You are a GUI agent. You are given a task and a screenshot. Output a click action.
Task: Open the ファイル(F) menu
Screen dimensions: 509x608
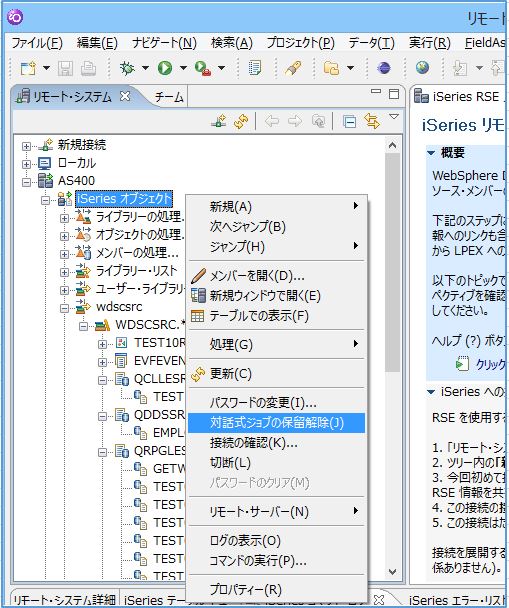pos(37,43)
